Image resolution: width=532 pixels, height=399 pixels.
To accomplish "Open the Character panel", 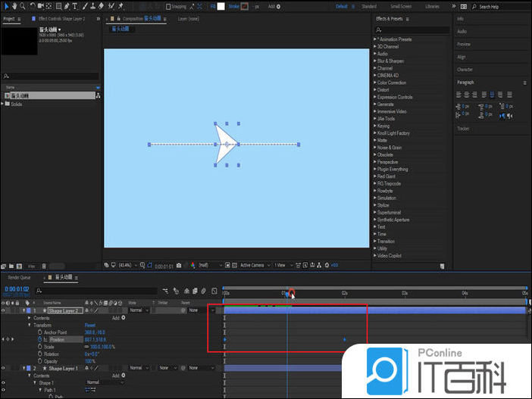I will (x=465, y=69).
